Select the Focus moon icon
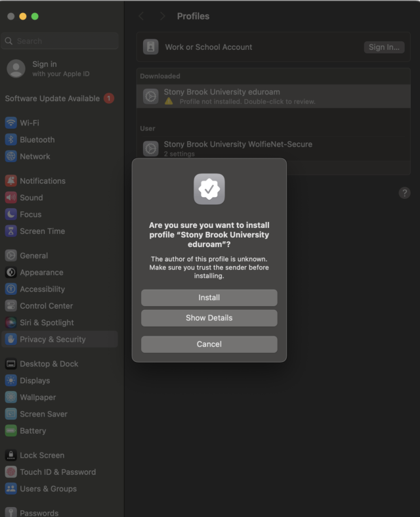Screen dimensions: 420x517 [x=11, y=214]
